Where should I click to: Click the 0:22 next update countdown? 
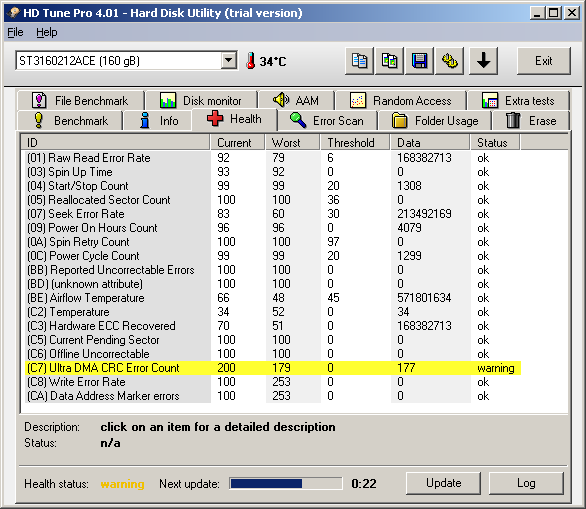(364, 484)
